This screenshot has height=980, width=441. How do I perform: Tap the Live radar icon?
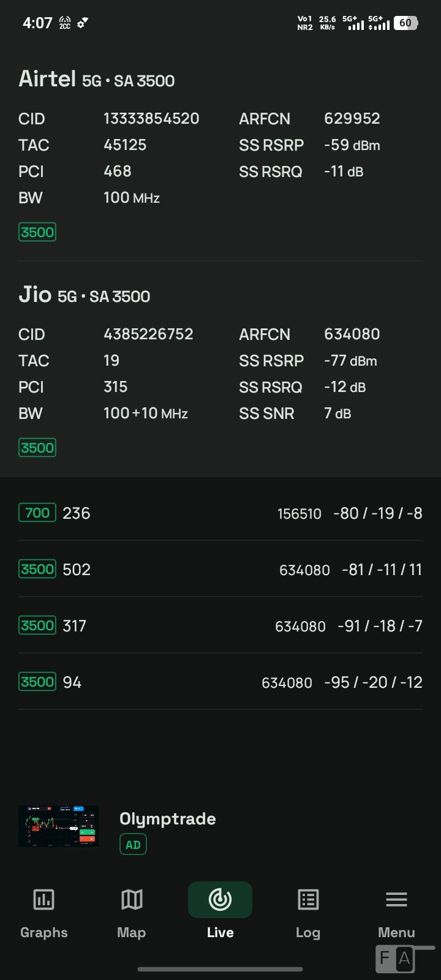[x=220, y=900]
